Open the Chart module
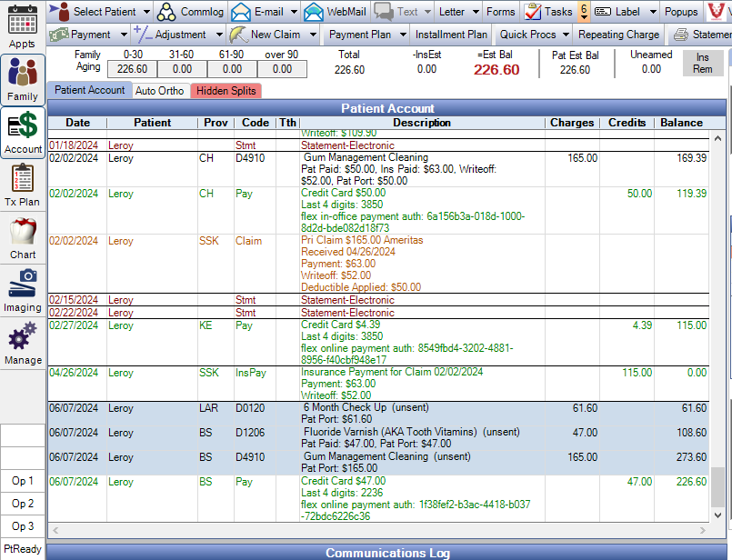 (x=23, y=238)
